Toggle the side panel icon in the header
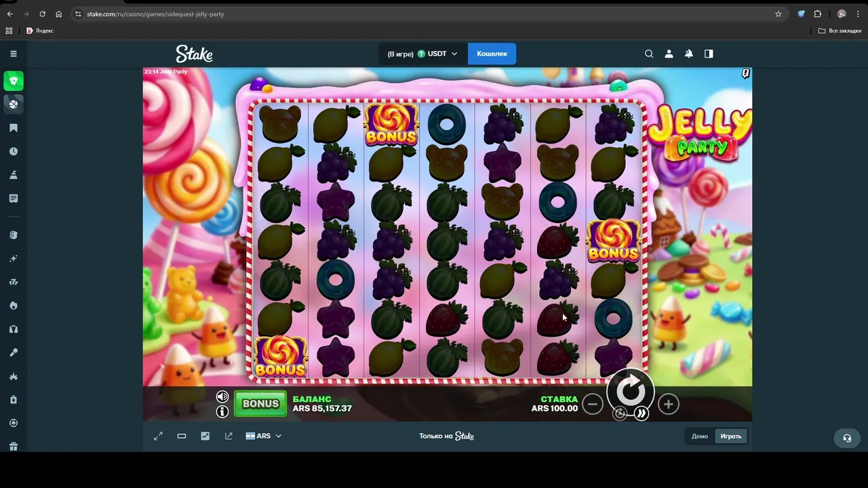Screen dimensions: 868x488 (x=709, y=54)
